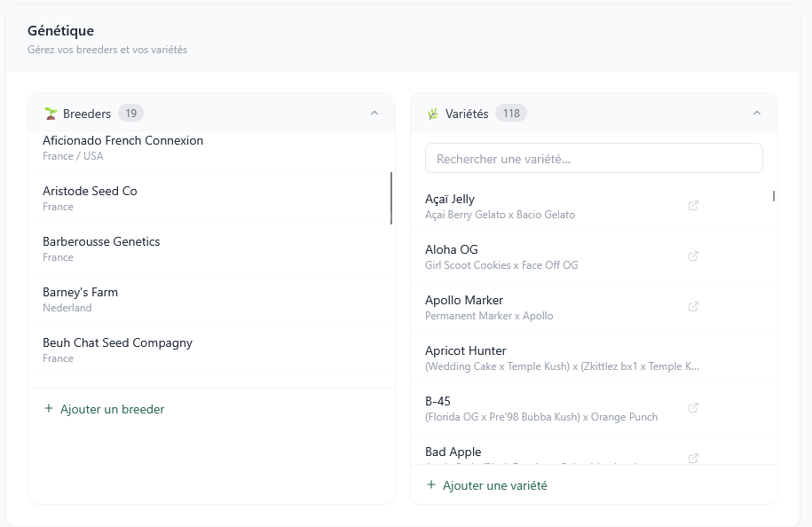Screen dimensions: 812x527
Task: Select the B-45 variety name
Action: pyautogui.click(x=438, y=401)
